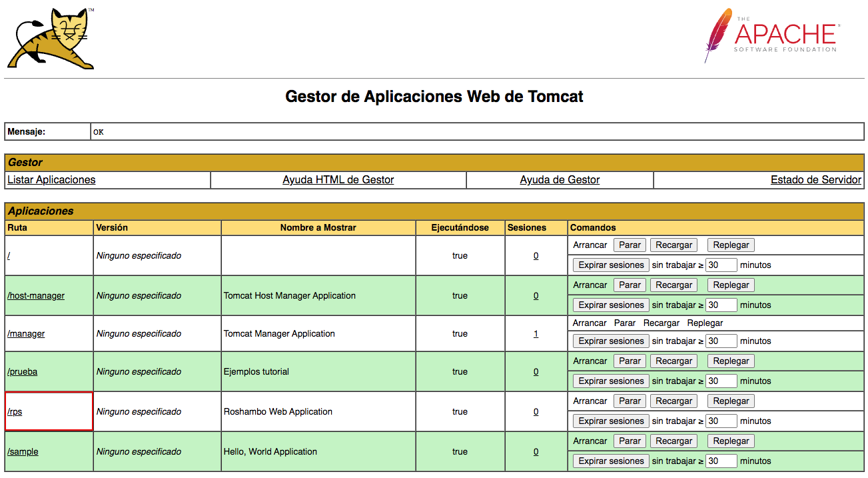868x478 pixels.
Task: Focus the minutes field for /rps
Action: (721, 421)
